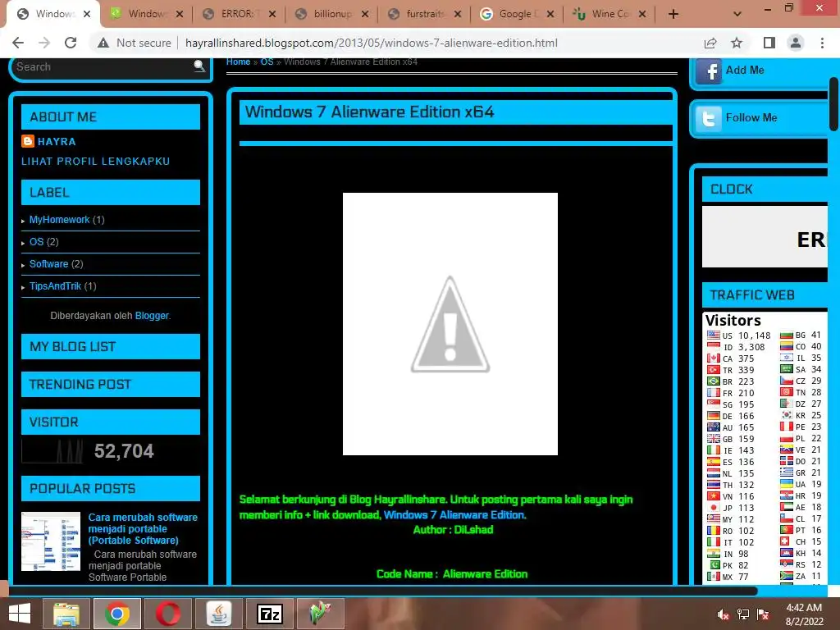Click the Action Center flag icon
This screenshot has height=630, width=840.
click(x=763, y=614)
